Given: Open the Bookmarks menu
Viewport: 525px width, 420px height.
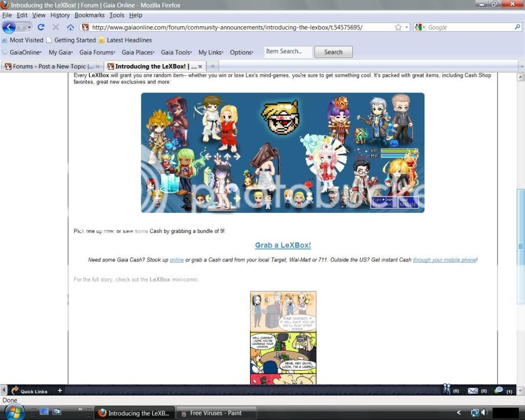Looking at the screenshot, I should (x=89, y=15).
